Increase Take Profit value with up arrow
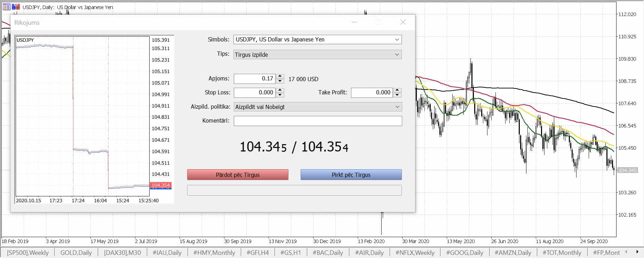This screenshot has width=644, height=258. click(x=397, y=91)
